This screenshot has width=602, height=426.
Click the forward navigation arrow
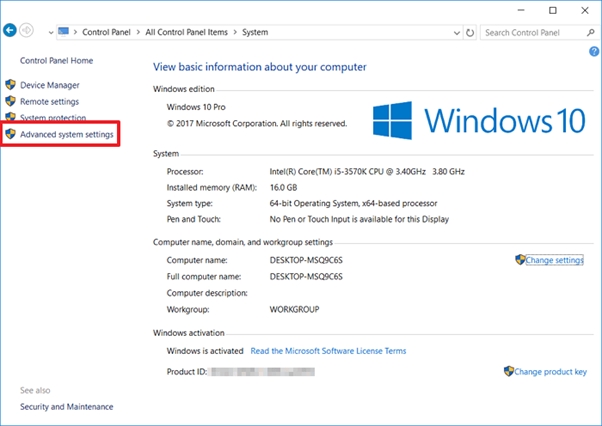(x=27, y=32)
